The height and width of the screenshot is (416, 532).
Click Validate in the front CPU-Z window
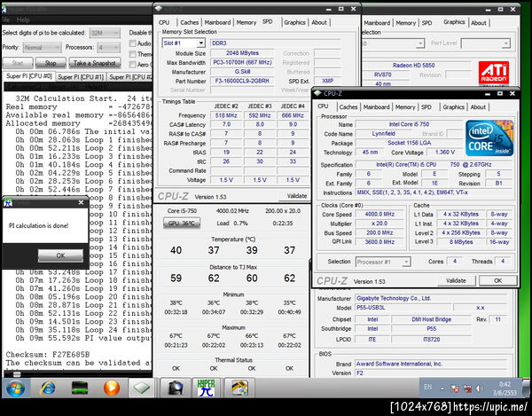(456, 280)
